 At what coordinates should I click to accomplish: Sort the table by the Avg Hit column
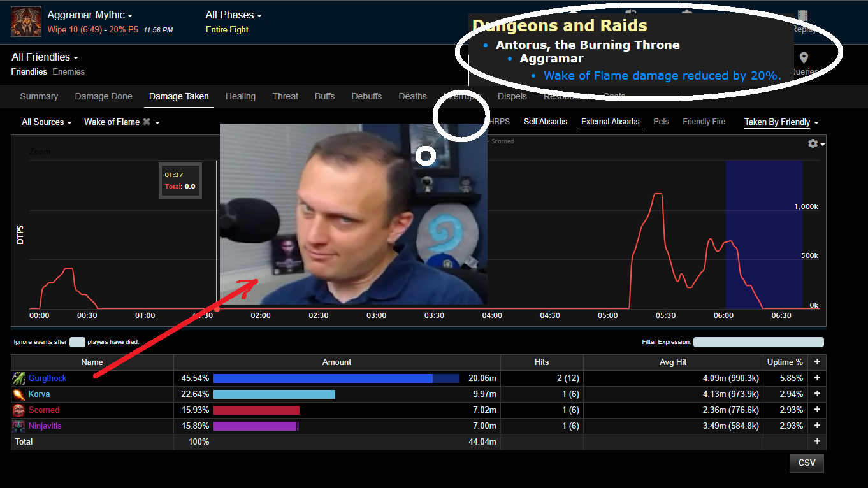click(673, 362)
